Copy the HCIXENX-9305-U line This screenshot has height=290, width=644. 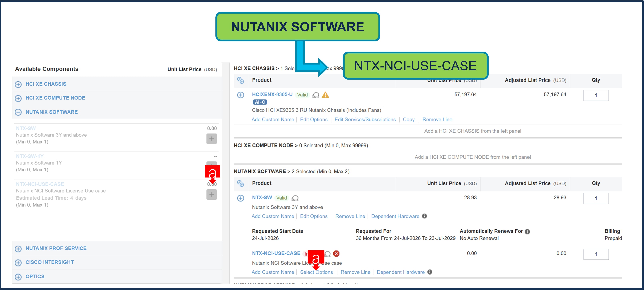point(409,119)
